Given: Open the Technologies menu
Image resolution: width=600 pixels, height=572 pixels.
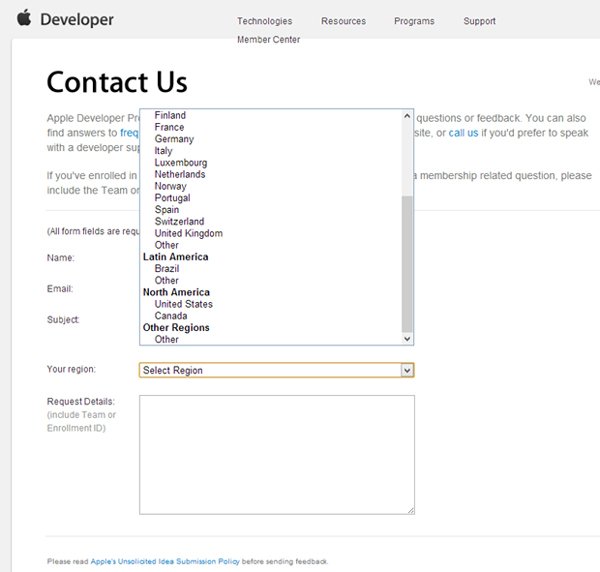Looking at the screenshot, I should point(264,21).
